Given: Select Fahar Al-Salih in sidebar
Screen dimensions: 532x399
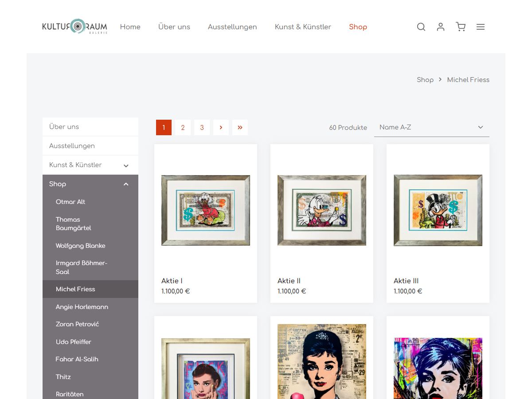Looking at the screenshot, I should click(x=90, y=359).
